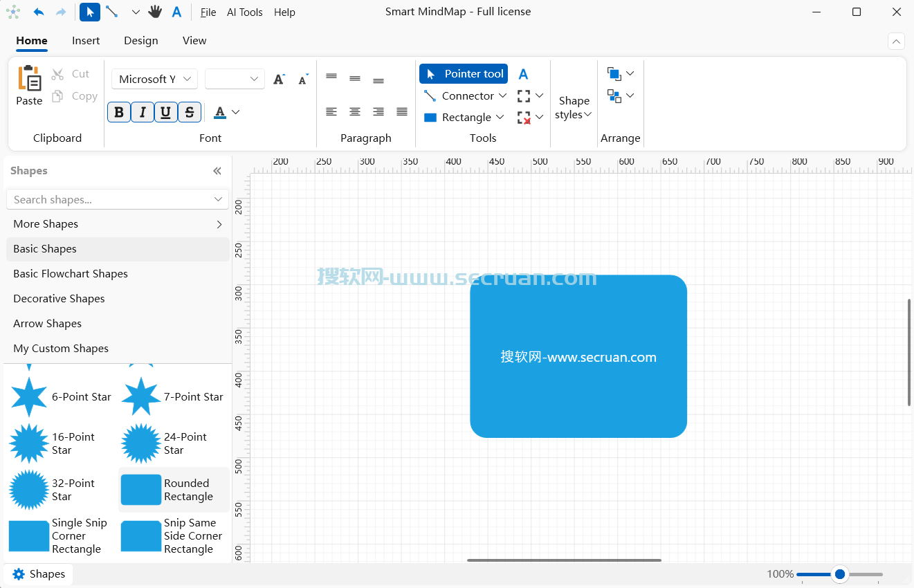
Task: Center align paragraph
Action: click(355, 111)
